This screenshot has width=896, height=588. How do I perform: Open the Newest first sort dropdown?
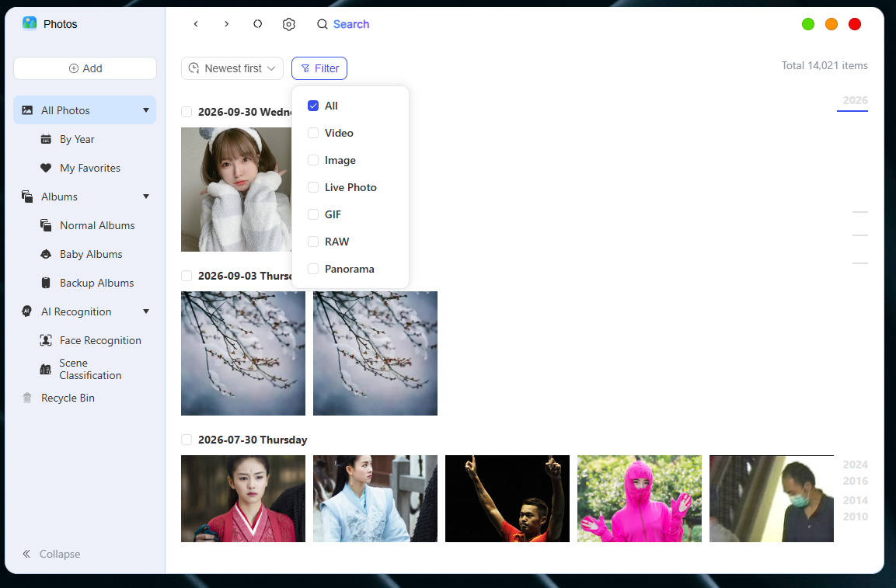pyautogui.click(x=232, y=68)
